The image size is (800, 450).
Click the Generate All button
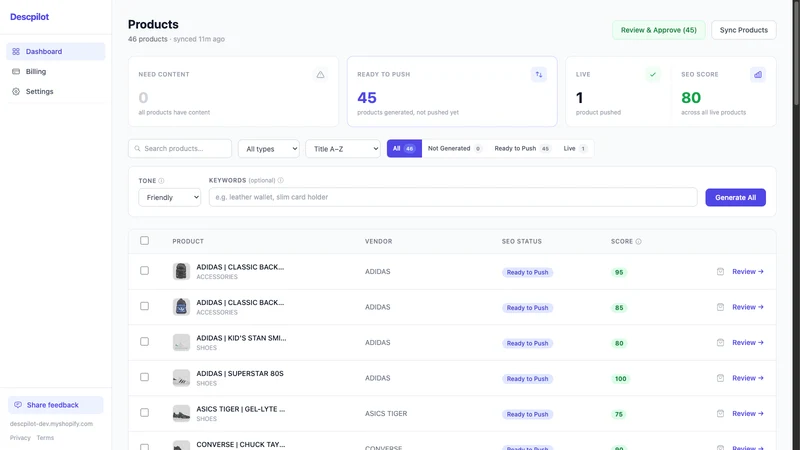(735, 197)
